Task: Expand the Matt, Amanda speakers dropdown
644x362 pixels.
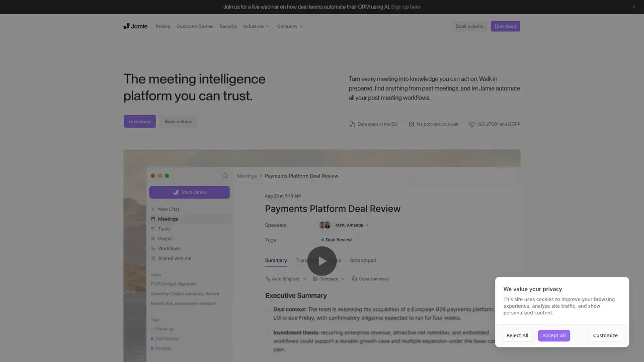Action: coord(344,225)
